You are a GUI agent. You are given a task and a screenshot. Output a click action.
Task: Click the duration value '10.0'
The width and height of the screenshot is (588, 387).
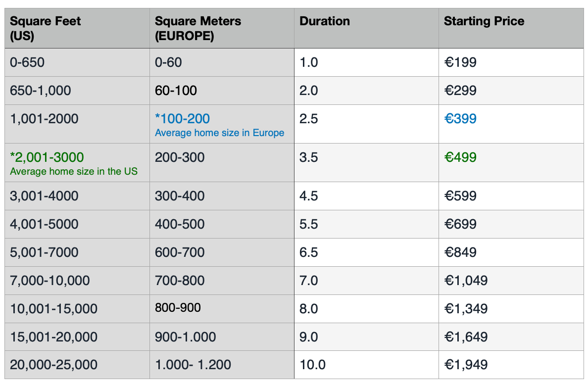312,365
